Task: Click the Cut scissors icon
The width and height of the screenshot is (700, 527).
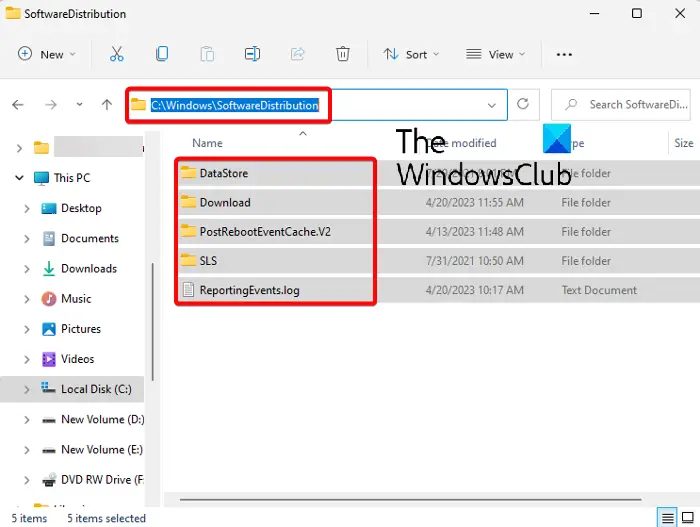Action: pos(117,54)
